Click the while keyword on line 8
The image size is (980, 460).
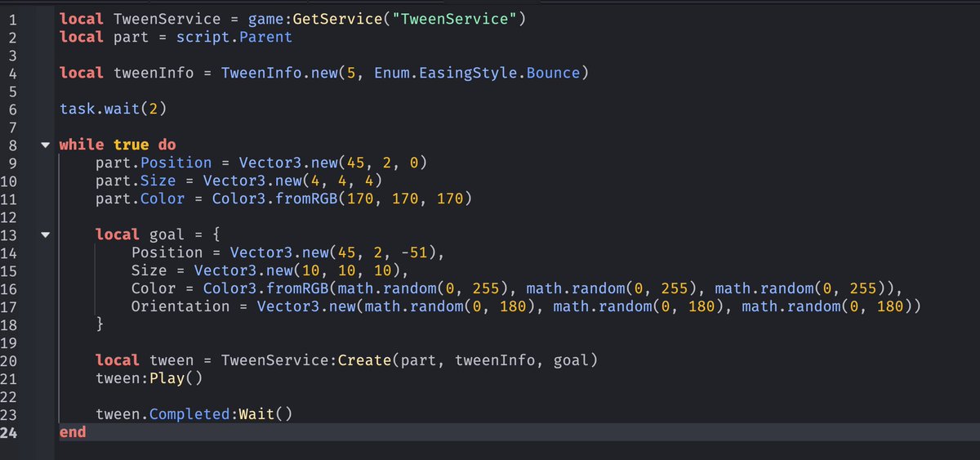(x=82, y=145)
